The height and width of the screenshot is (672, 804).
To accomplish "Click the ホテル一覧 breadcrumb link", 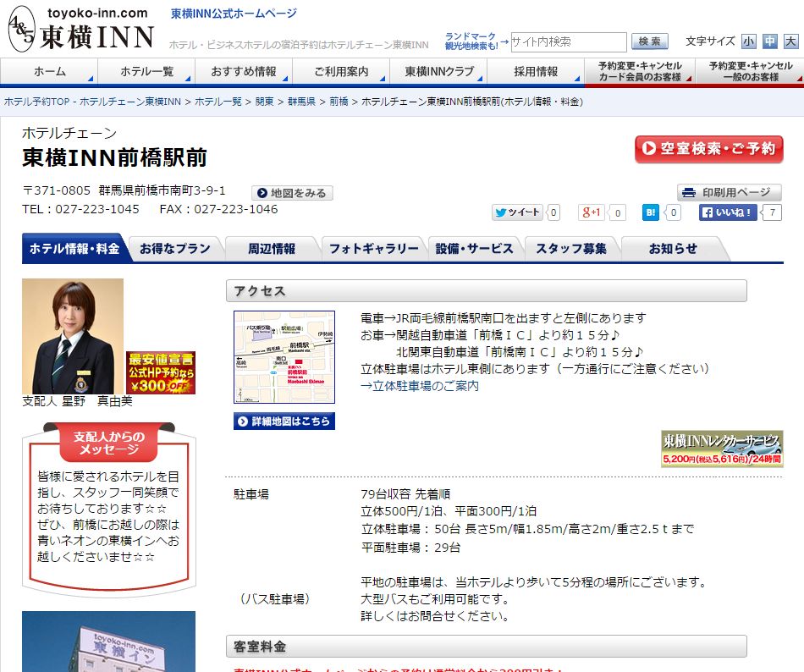I will coord(218,102).
